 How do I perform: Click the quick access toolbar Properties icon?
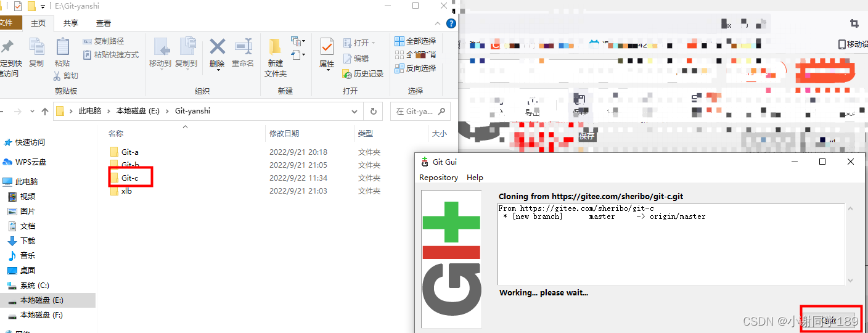[17, 6]
